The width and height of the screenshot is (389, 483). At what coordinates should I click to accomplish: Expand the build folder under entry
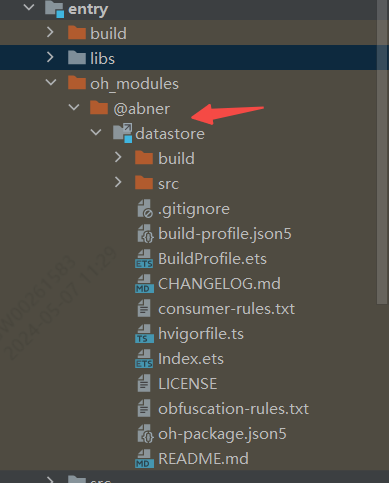point(50,32)
